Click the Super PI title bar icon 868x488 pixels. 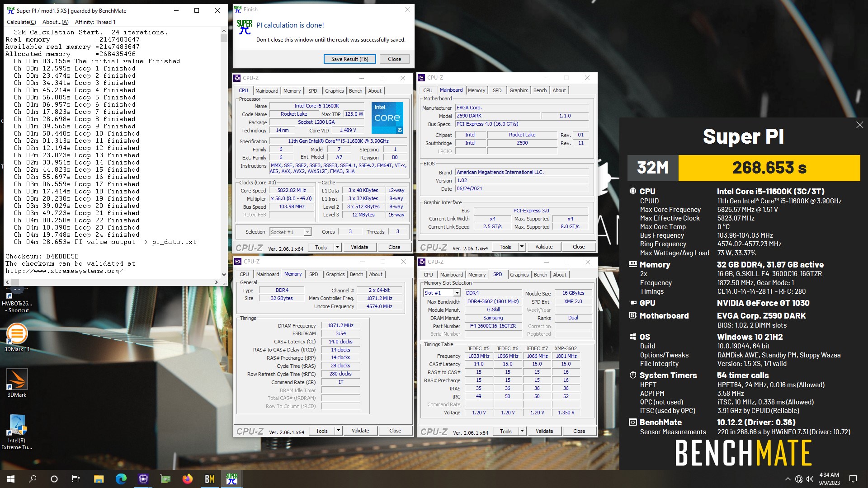click(x=10, y=10)
